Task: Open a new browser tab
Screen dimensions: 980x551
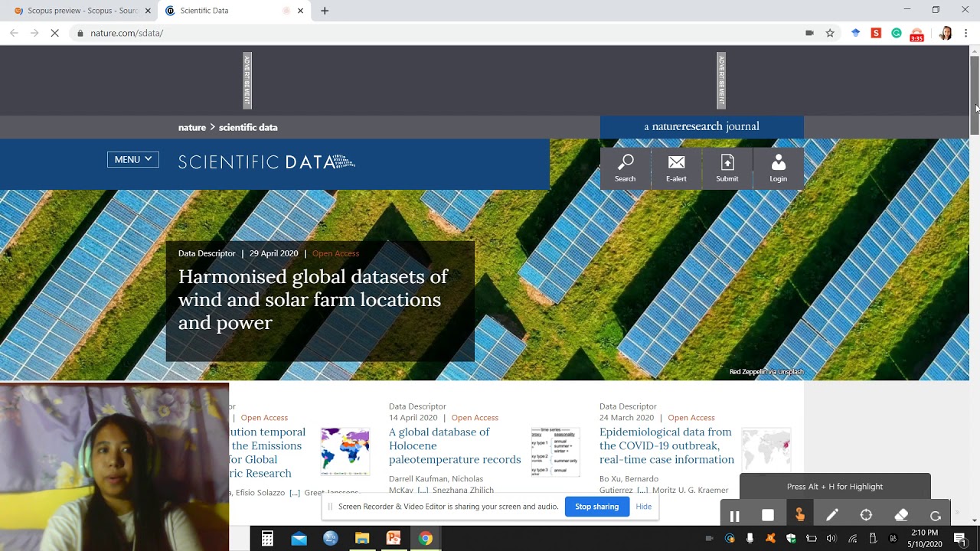Action: point(325,11)
